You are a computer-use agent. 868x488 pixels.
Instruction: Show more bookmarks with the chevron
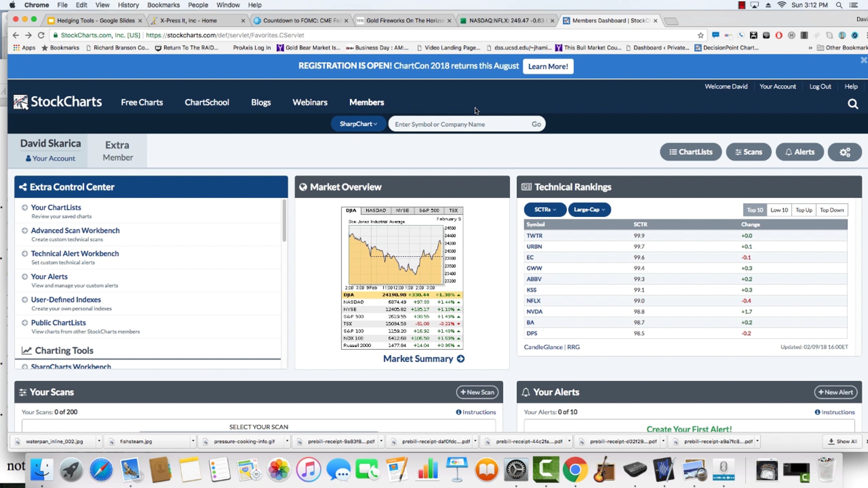[810, 48]
